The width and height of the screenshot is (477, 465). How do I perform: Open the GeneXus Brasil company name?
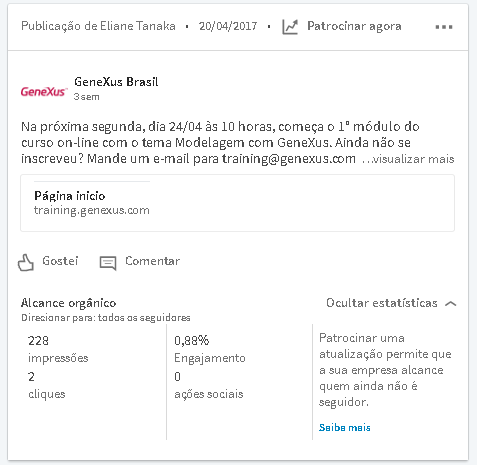[x=116, y=82]
